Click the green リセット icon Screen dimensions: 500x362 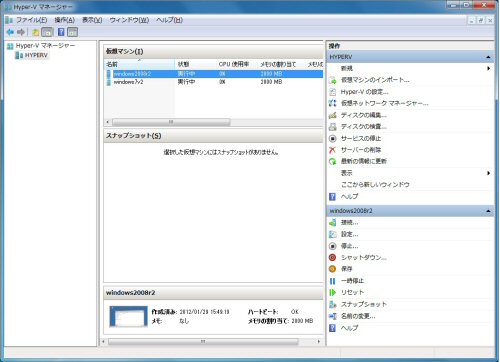pyautogui.click(x=332, y=292)
